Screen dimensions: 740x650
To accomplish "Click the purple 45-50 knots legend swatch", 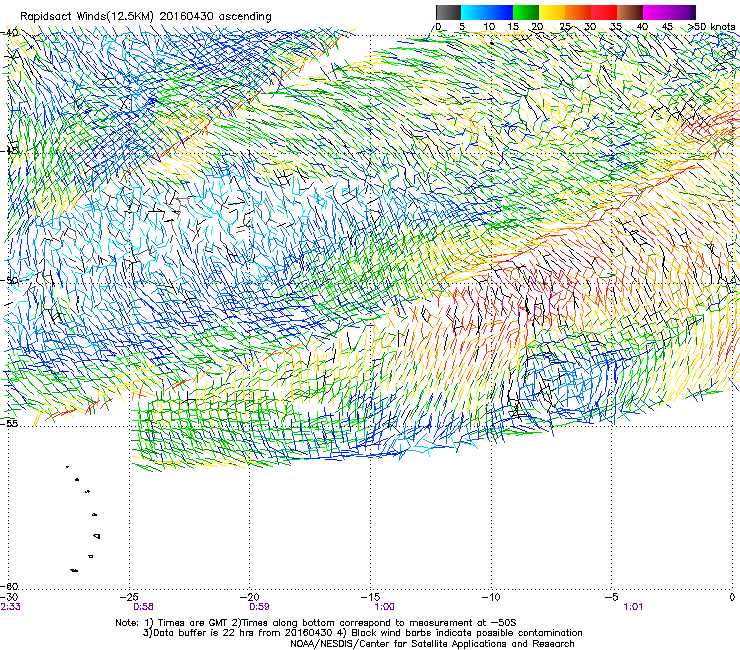I will point(682,12).
